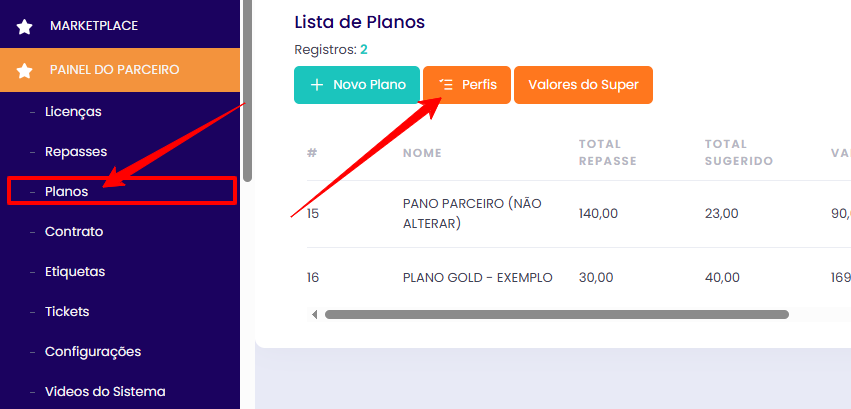This screenshot has height=409, width=851.
Task: Go to Configurações menu item
Action: coord(93,352)
